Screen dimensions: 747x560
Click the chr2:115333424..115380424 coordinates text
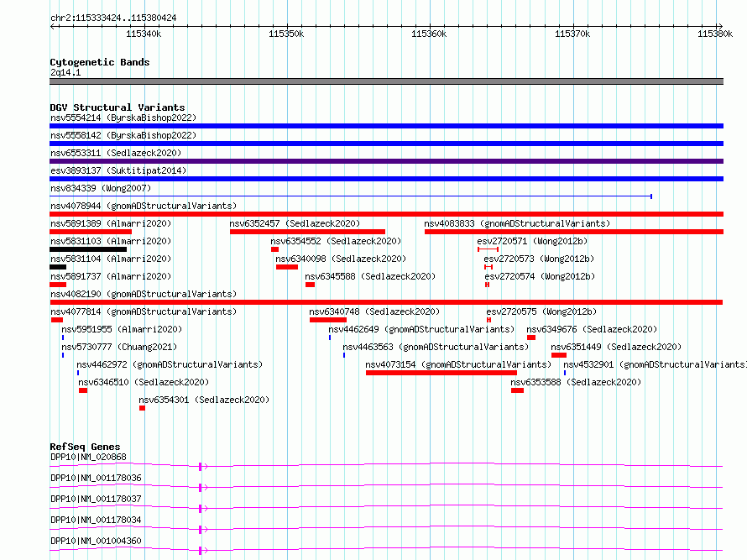click(x=113, y=18)
